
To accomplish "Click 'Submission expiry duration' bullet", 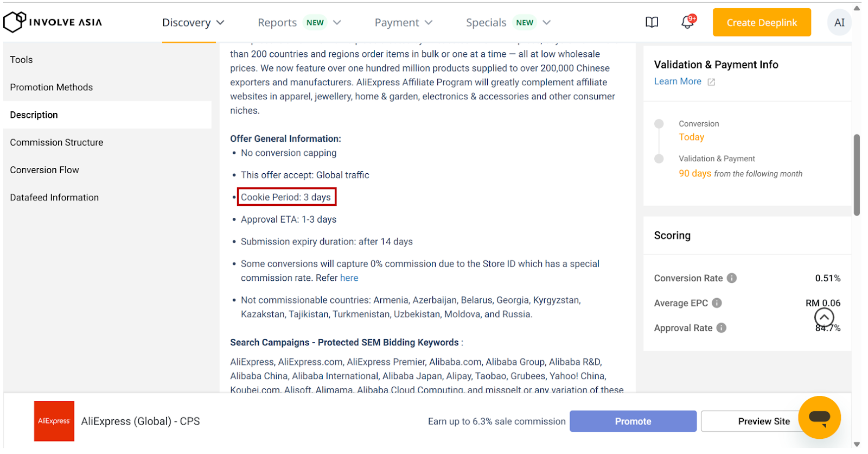I will coord(327,242).
